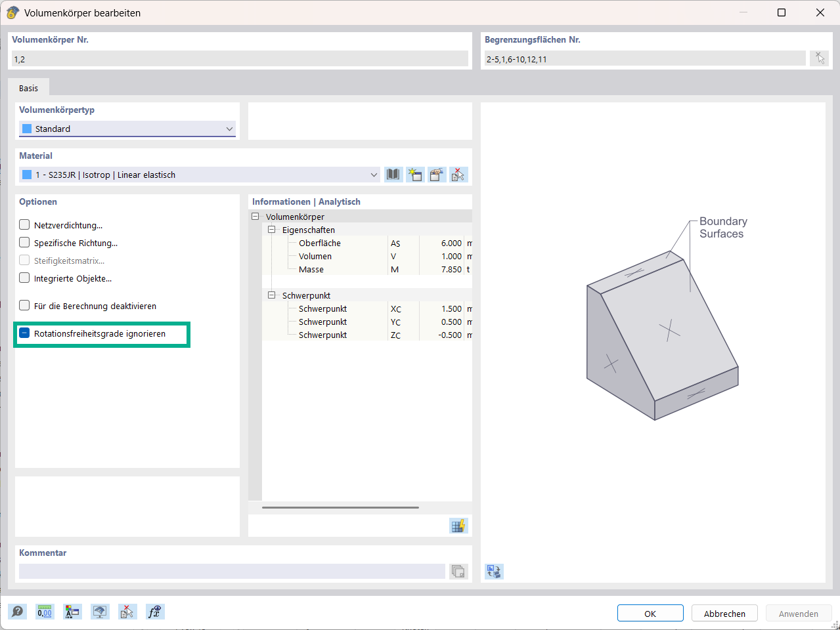Close the Volumenkörper bearbeiten dialog
The height and width of the screenshot is (630, 840).
point(820,12)
